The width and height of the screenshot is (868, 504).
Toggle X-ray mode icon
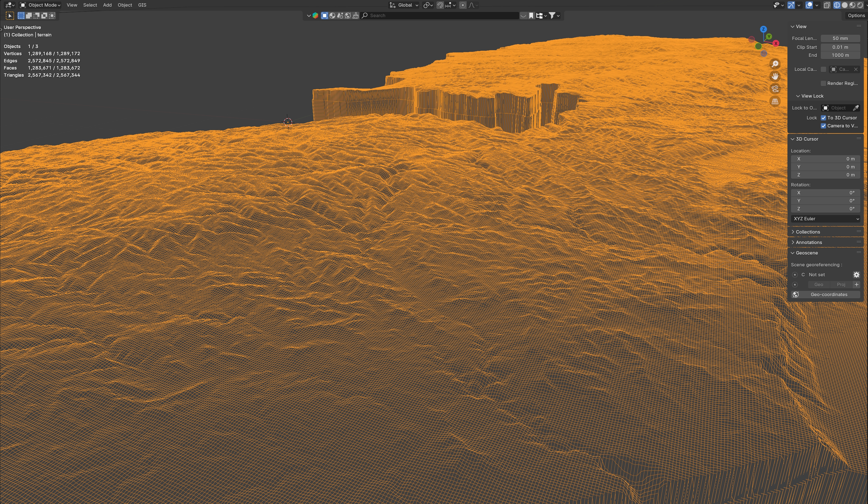pos(827,5)
